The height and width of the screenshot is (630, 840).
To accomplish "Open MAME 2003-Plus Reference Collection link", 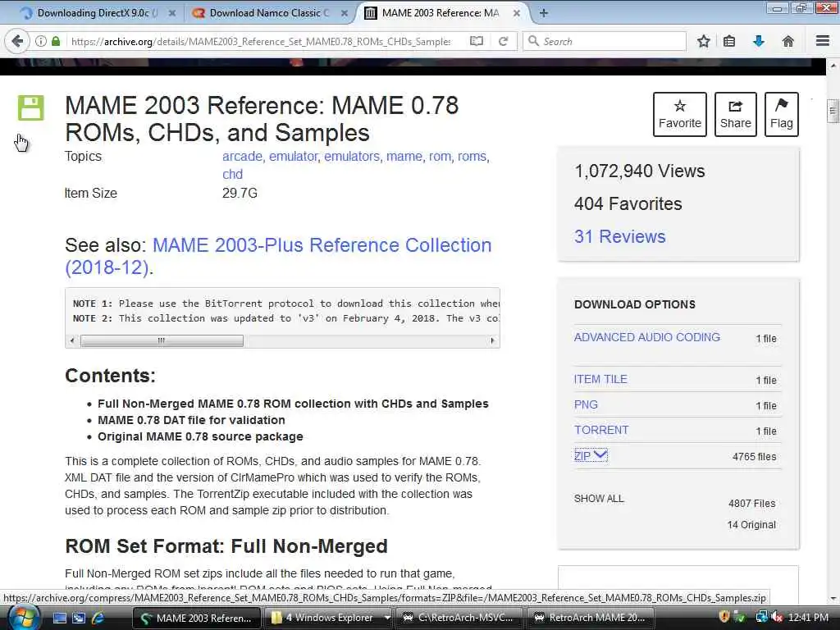I will (278, 256).
